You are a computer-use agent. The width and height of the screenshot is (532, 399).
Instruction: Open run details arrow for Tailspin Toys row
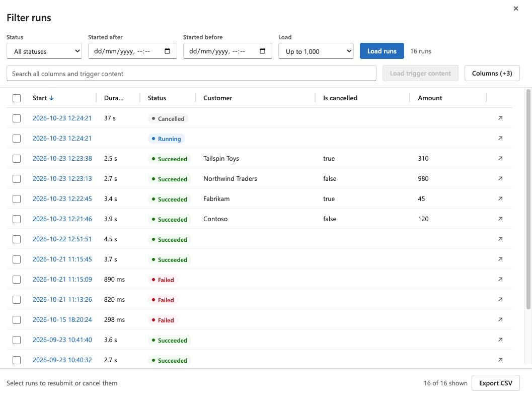[500, 158]
